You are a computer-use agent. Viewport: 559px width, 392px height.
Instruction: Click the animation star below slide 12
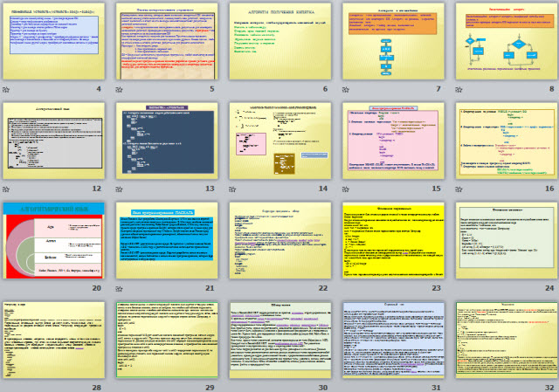(7, 188)
